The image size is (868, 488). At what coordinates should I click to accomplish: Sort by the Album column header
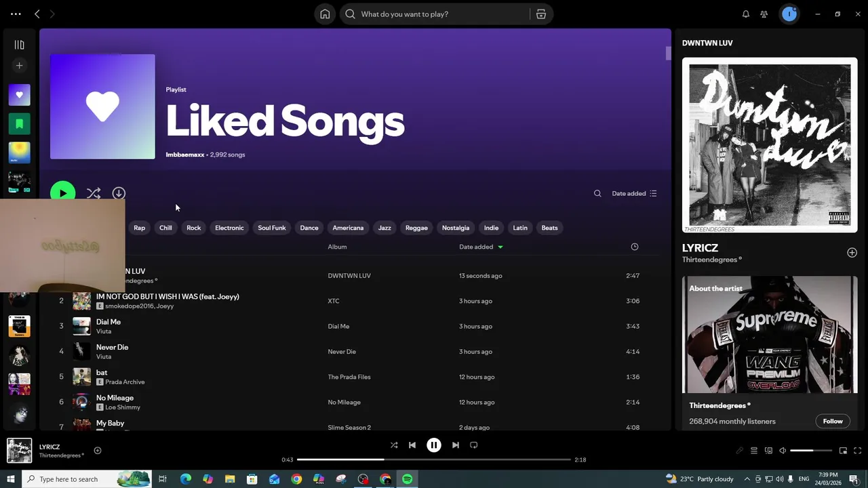click(x=337, y=247)
